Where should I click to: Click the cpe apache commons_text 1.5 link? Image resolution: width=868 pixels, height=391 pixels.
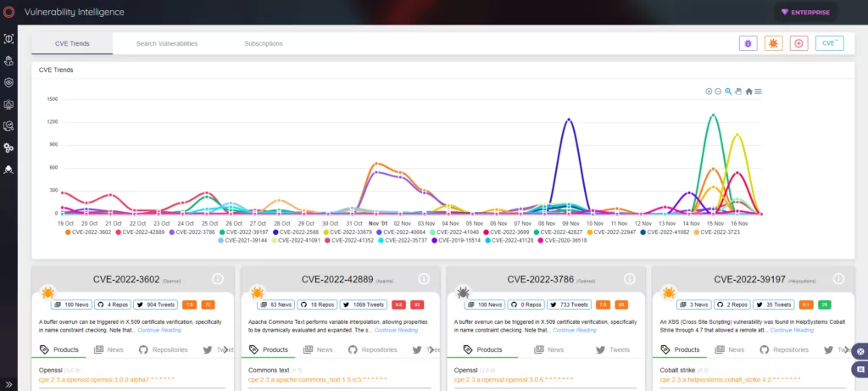pyautogui.click(x=318, y=379)
